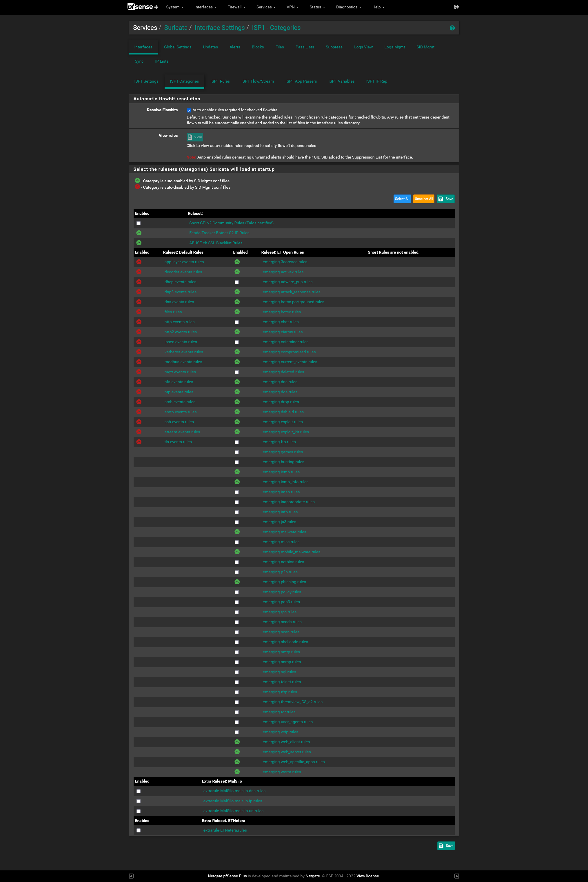This screenshot has width=588, height=882.
Task: Open the ISP1 IP Rep tab
Action: 376,81
